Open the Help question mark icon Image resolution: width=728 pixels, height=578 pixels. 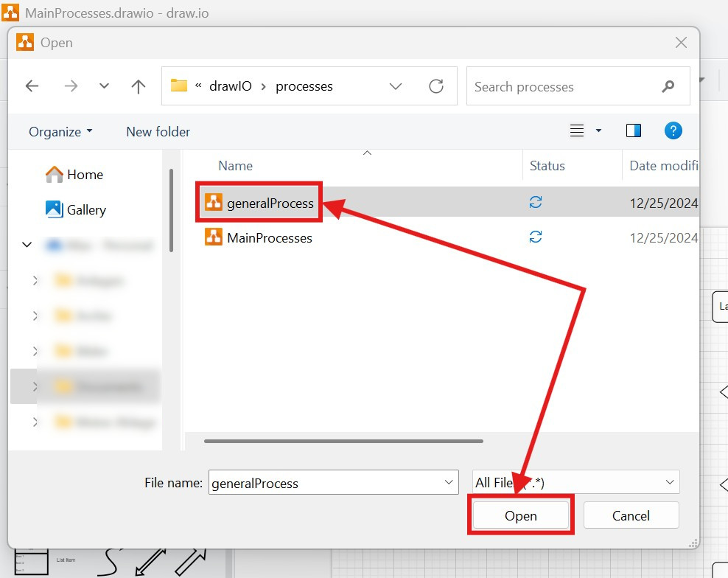click(673, 130)
